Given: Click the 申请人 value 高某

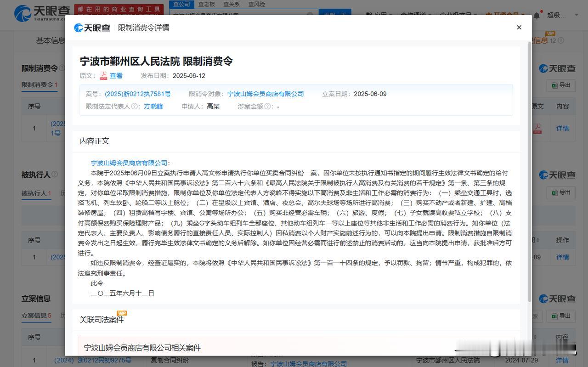Looking at the screenshot, I should (213, 106).
